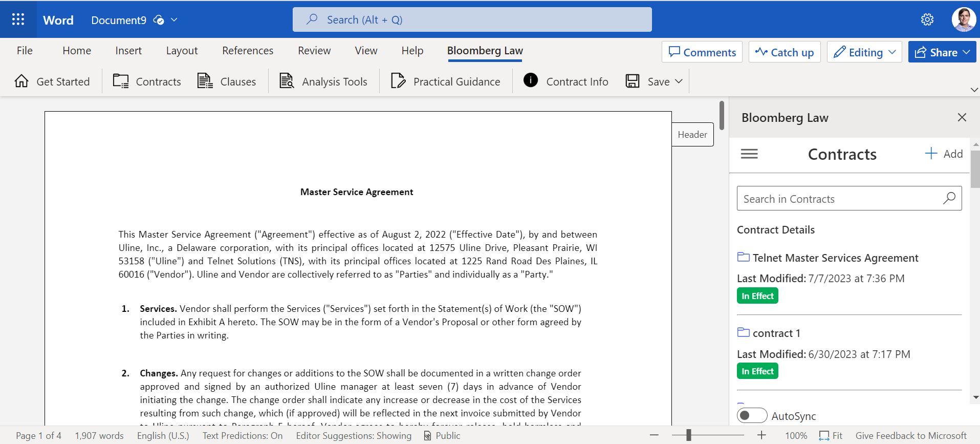Switch to the View tab
This screenshot has height=444, width=980.
tap(366, 51)
